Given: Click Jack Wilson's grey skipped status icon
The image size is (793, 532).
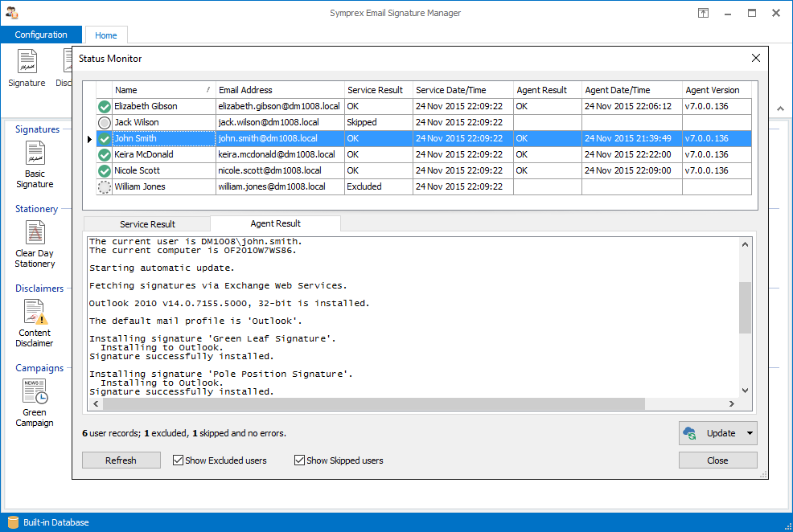Looking at the screenshot, I should pos(105,123).
